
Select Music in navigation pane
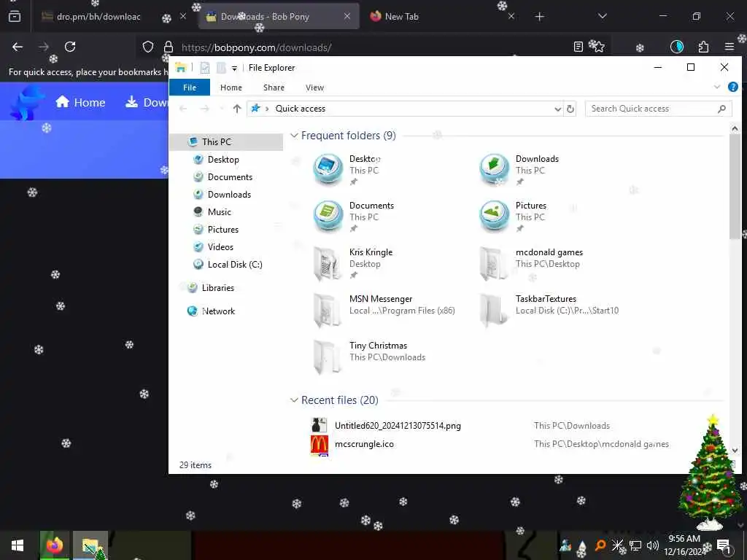coord(219,212)
